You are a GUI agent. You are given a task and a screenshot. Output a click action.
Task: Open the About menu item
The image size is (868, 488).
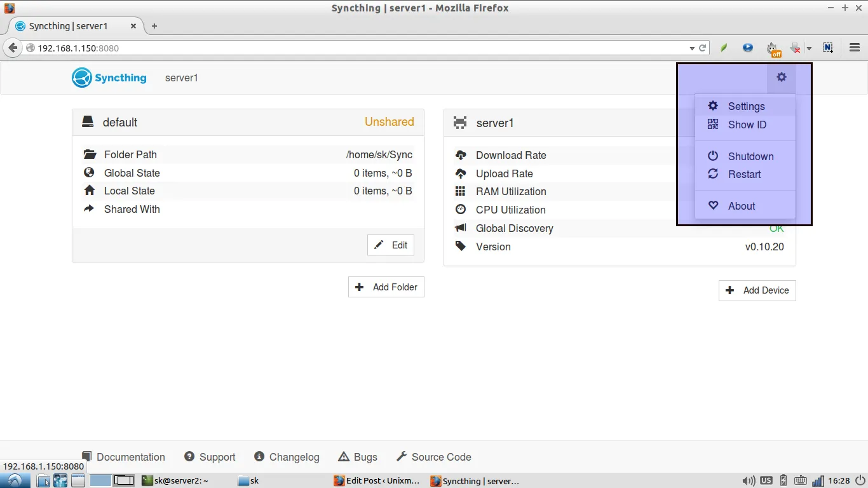coord(741,206)
